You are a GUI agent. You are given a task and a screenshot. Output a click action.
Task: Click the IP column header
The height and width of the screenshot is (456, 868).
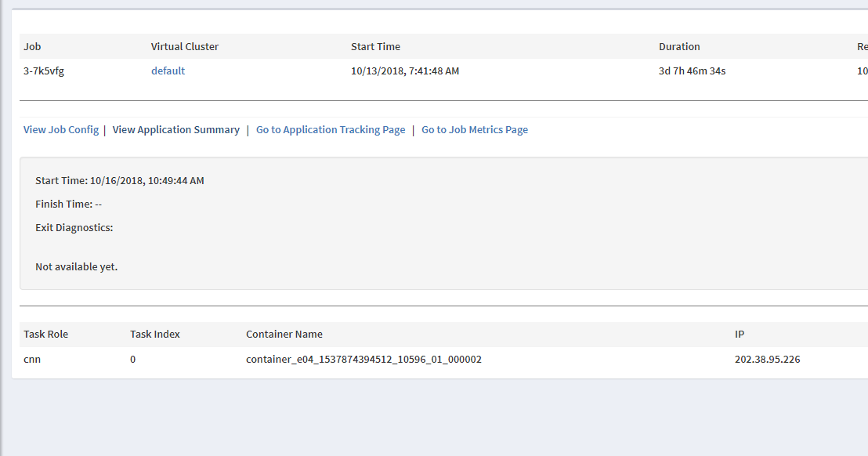tap(739, 334)
